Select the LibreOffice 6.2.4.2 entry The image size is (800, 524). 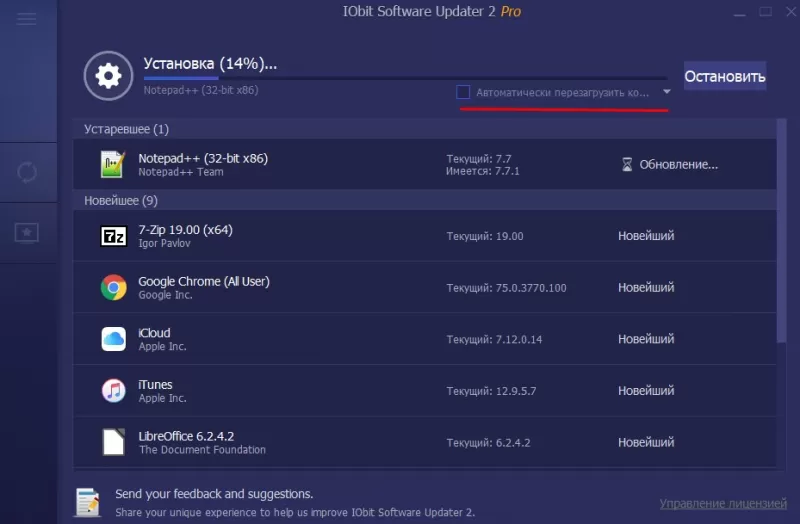click(x=186, y=436)
